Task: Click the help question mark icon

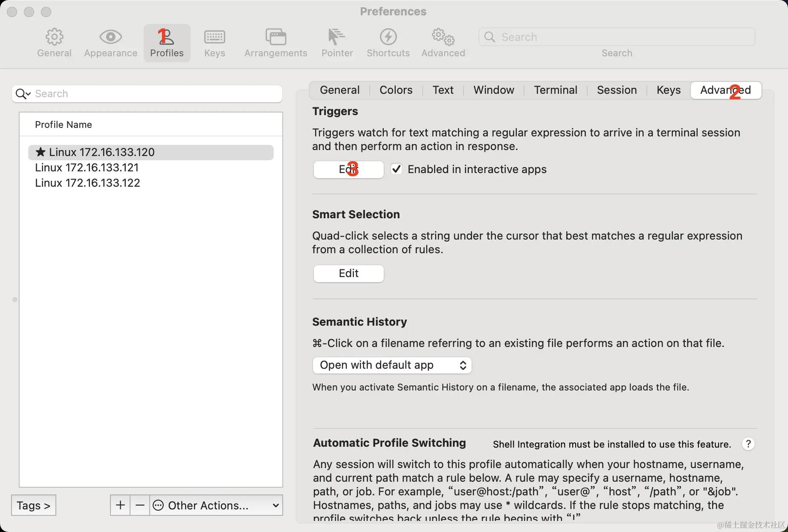Action: 748,444
